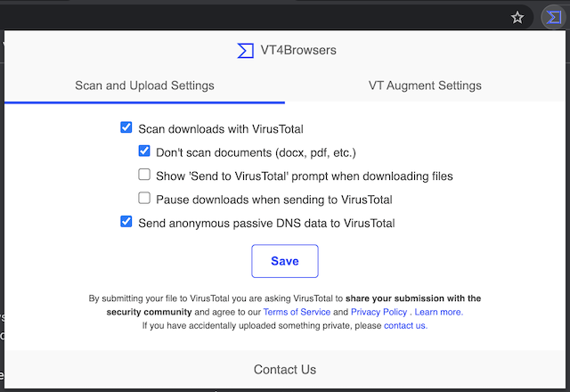
Task: Disable the Don't scan documents checkbox
Action: [144, 152]
